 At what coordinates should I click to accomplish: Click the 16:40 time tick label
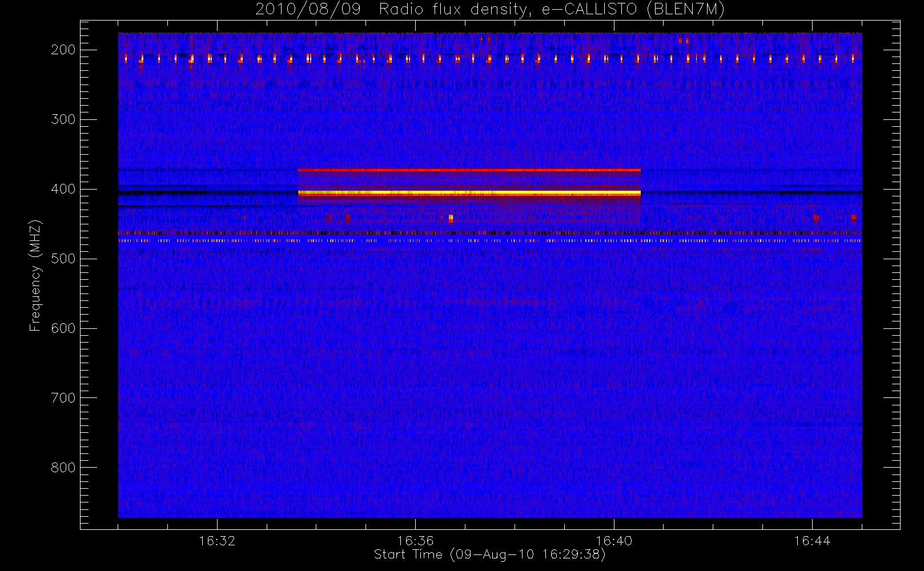pos(614,540)
